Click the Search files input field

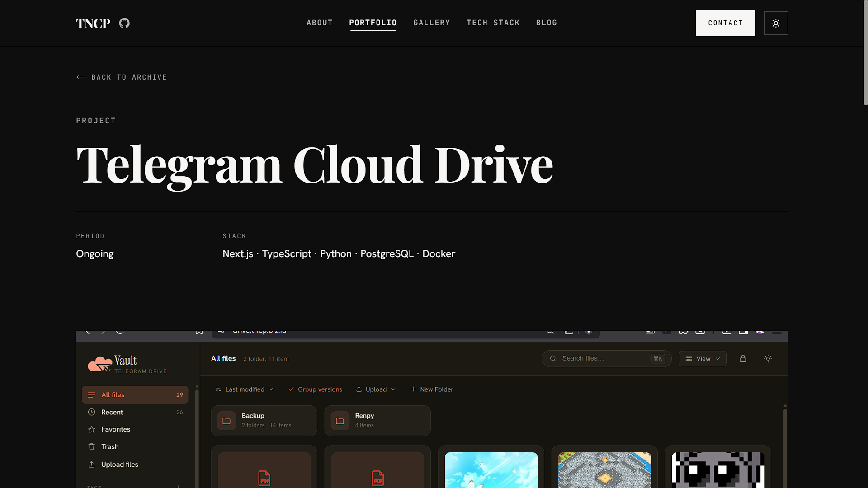606,358
